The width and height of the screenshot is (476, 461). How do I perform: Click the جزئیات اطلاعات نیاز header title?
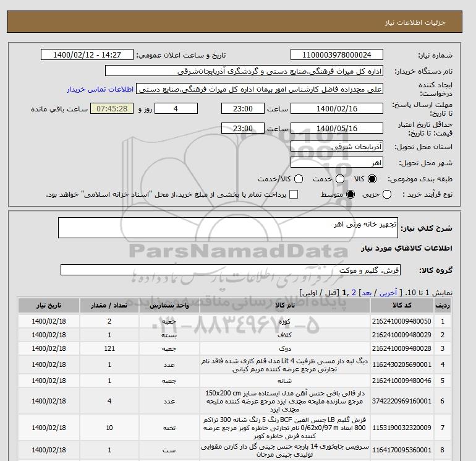click(415, 22)
